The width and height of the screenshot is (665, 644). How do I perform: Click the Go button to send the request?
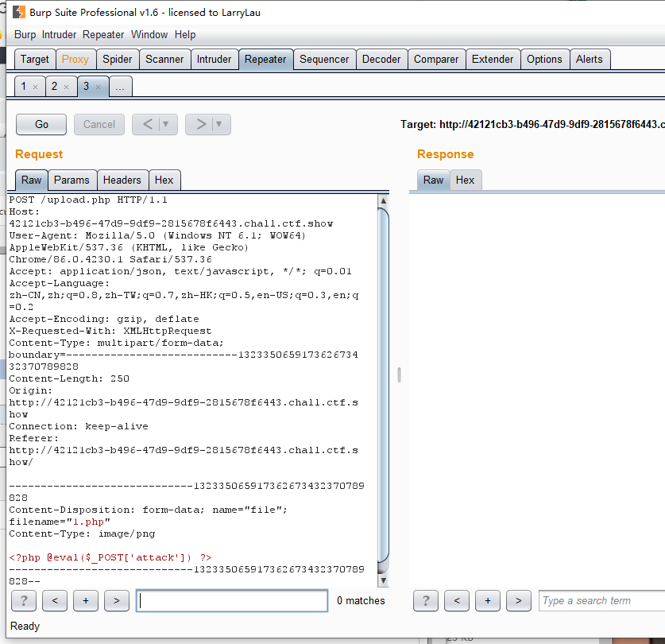tap(41, 124)
